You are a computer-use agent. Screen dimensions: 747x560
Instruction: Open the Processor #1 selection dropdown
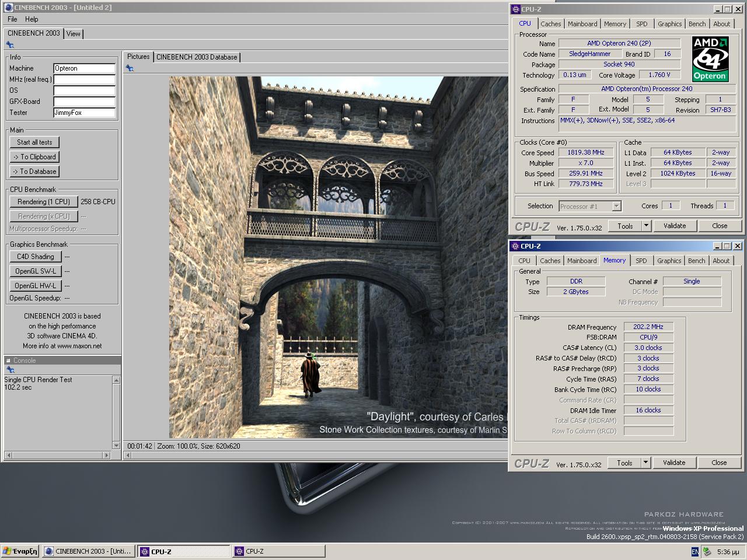(x=616, y=206)
